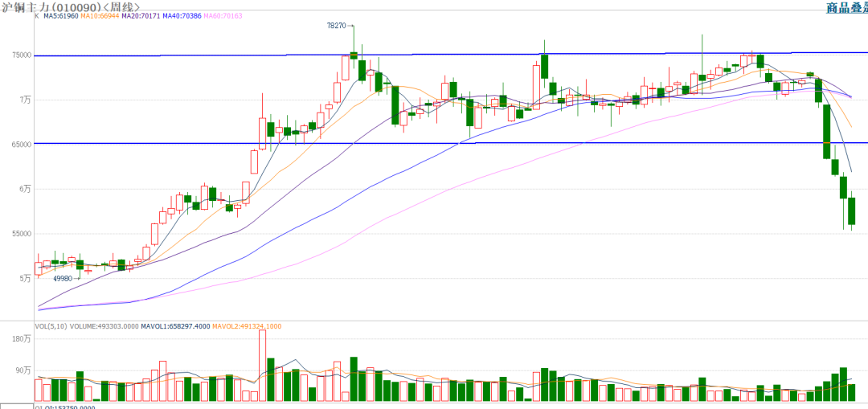Click the 7万 price axis label

point(24,100)
